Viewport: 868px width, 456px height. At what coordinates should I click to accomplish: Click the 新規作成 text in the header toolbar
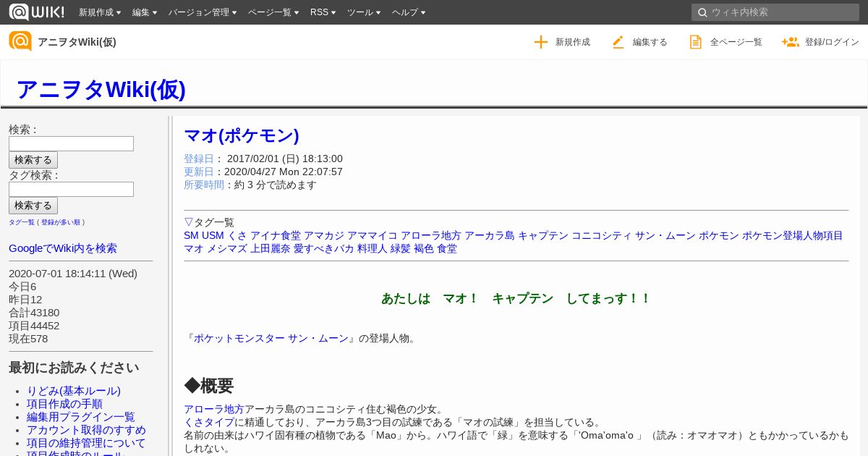point(573,42)
